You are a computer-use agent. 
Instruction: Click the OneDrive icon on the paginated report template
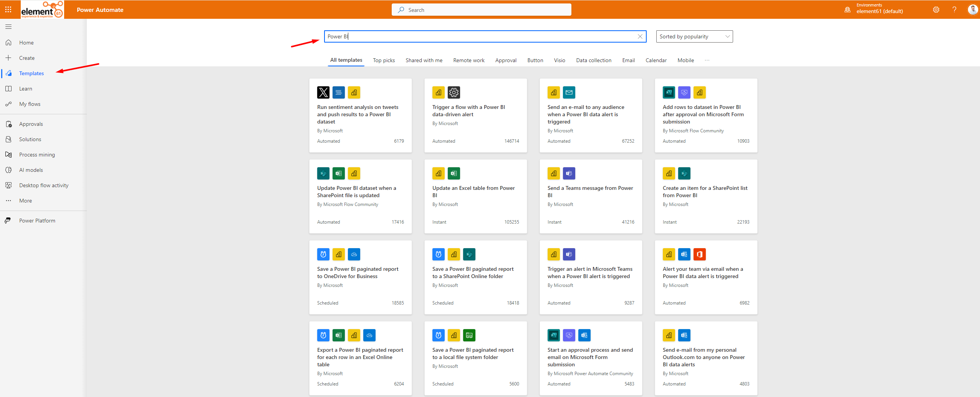pyautogui.click(x=354, y=254)
